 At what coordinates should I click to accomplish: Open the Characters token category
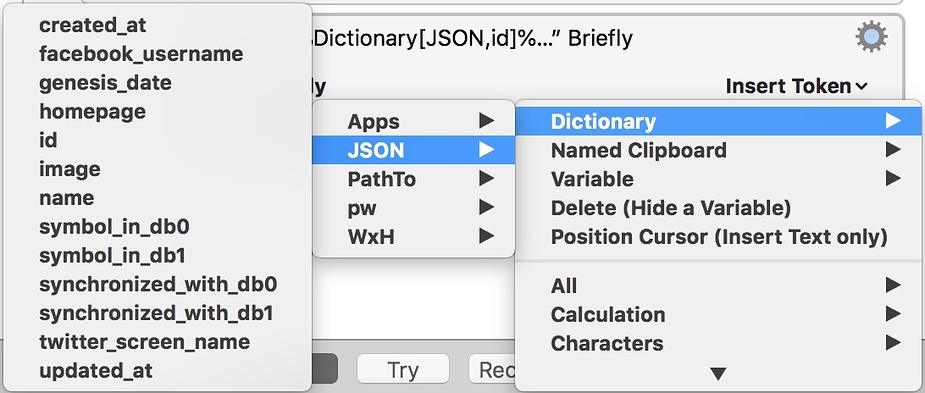[x=719, y=343]
